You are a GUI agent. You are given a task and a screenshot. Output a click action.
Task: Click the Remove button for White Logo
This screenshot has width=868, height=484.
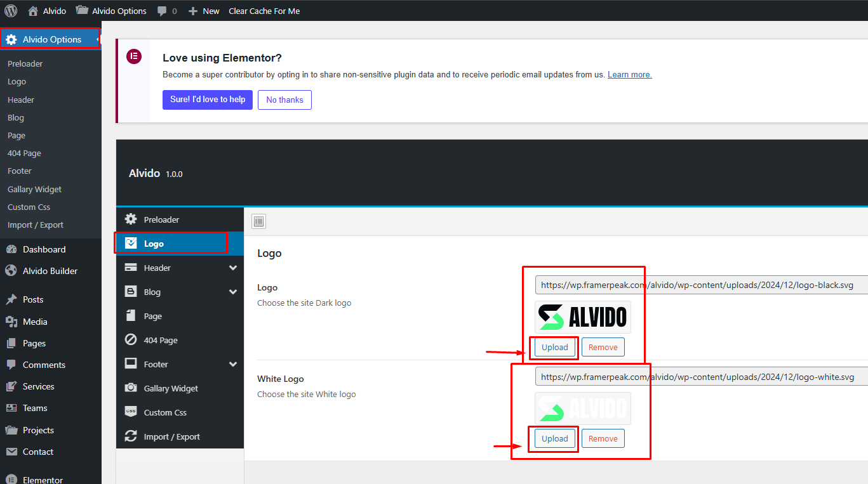(603, 438)
